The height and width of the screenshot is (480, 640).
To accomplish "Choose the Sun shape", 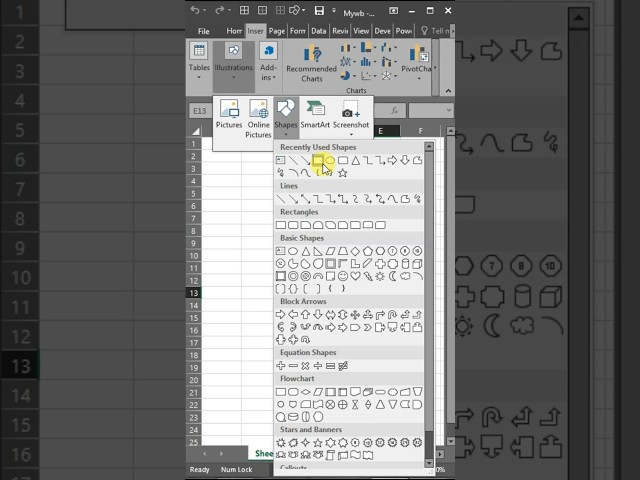I will [380, 276].
